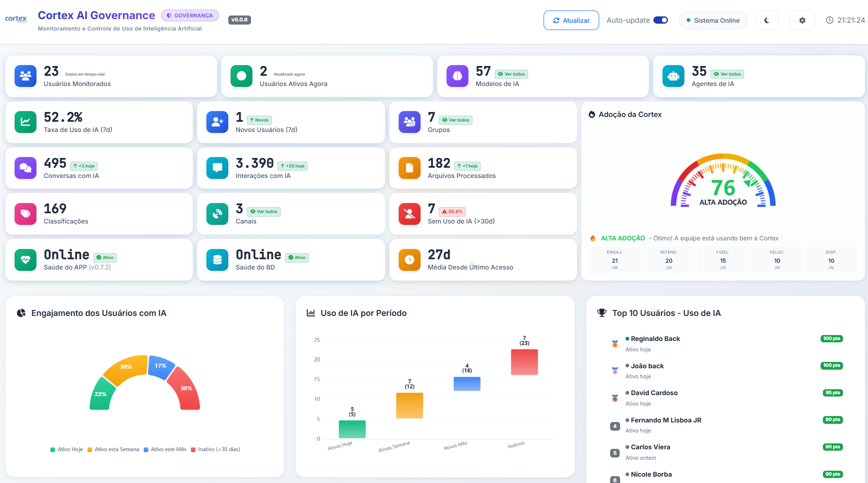Click the Sem Uso de IA alert icon
868x483 pixels.
[x=410, y=214]
